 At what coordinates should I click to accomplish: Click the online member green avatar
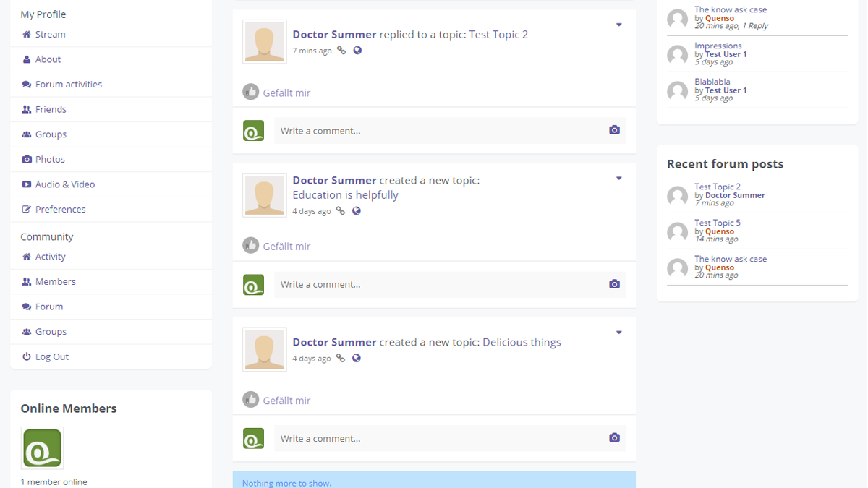point(42,448)
